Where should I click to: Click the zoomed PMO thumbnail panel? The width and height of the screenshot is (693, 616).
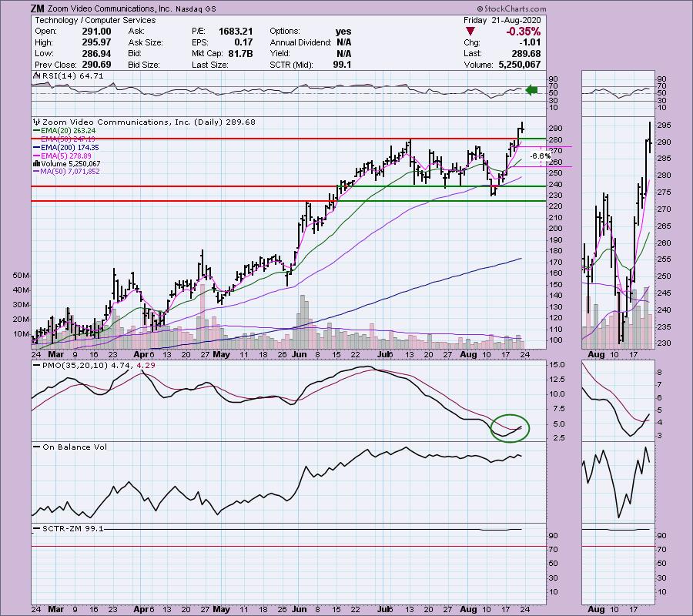(618, 400)
